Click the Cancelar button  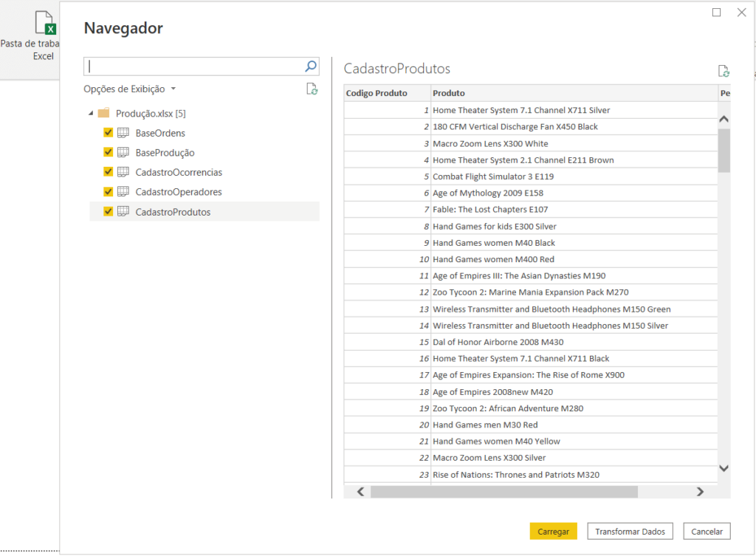pos(707,532)
